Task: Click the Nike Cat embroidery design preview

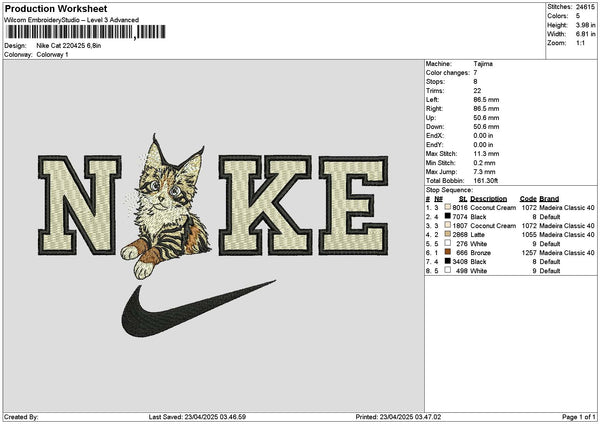Action: (x=213, y=235)
